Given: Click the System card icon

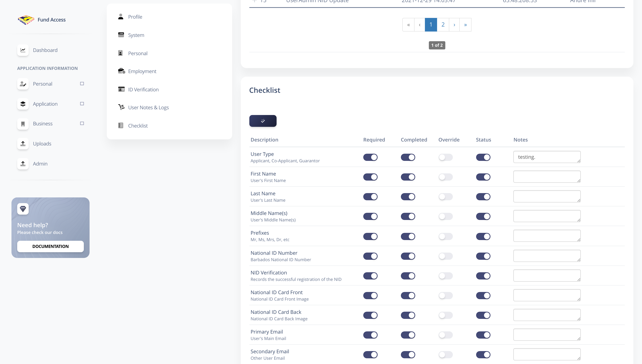Looking at the screenshot, I should [121, 35].
